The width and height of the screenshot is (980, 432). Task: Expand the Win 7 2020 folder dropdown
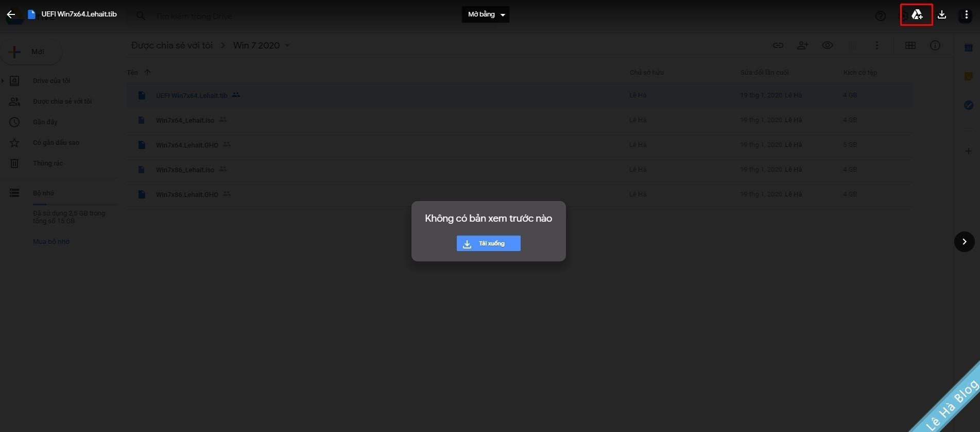287,45
